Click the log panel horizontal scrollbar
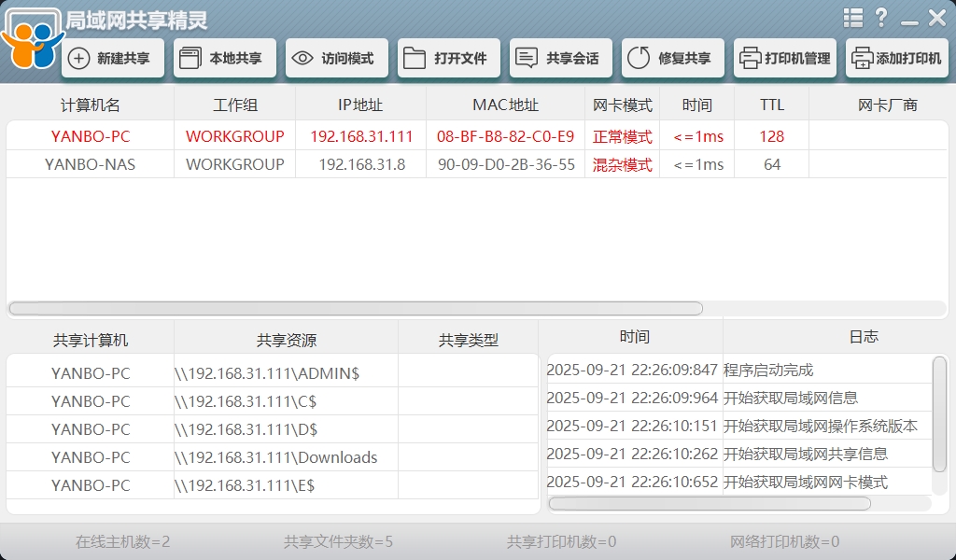The image size is (956, 560). pos(710,503)
